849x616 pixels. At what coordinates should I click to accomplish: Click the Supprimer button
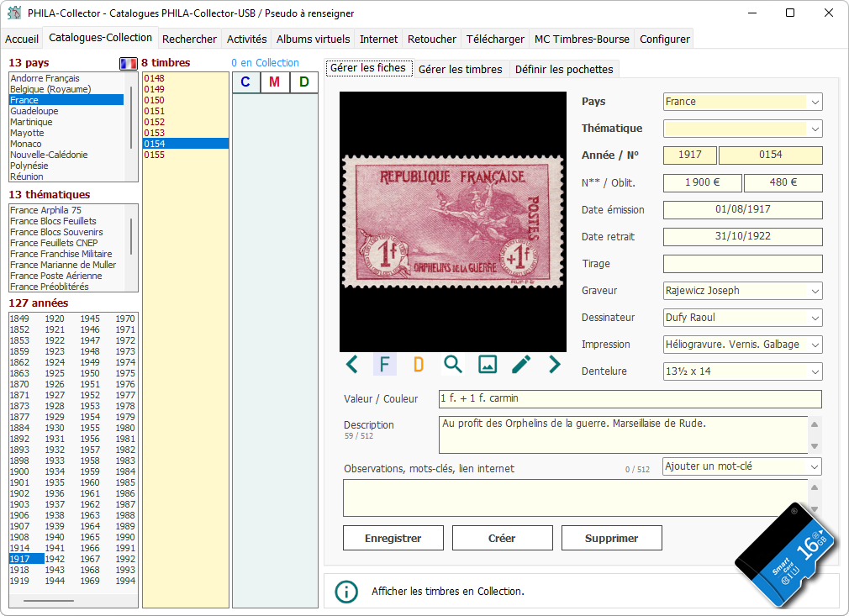click(x=611, y=538)
